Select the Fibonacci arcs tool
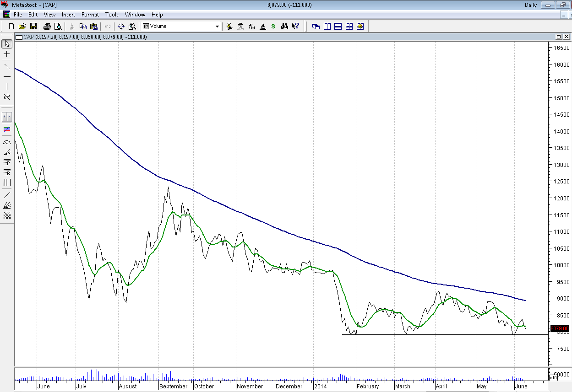572x392 pixels. (7, 142)
